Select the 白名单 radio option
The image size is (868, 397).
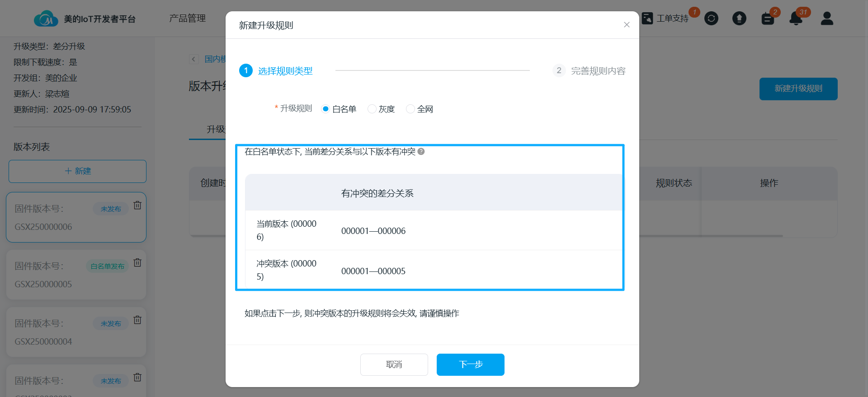pyautogui.click(x=325, y=109)
